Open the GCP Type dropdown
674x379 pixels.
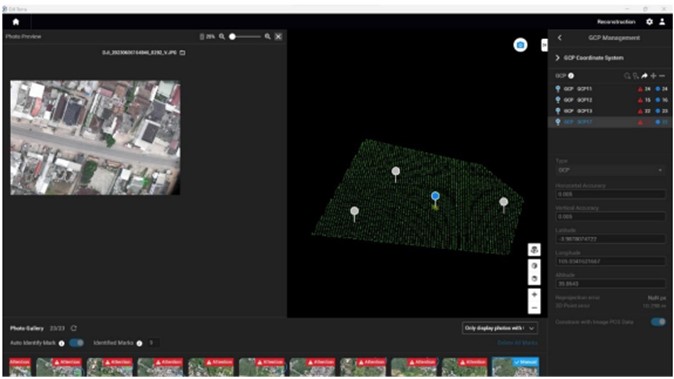pyautogui.click(x=610, y=170)
